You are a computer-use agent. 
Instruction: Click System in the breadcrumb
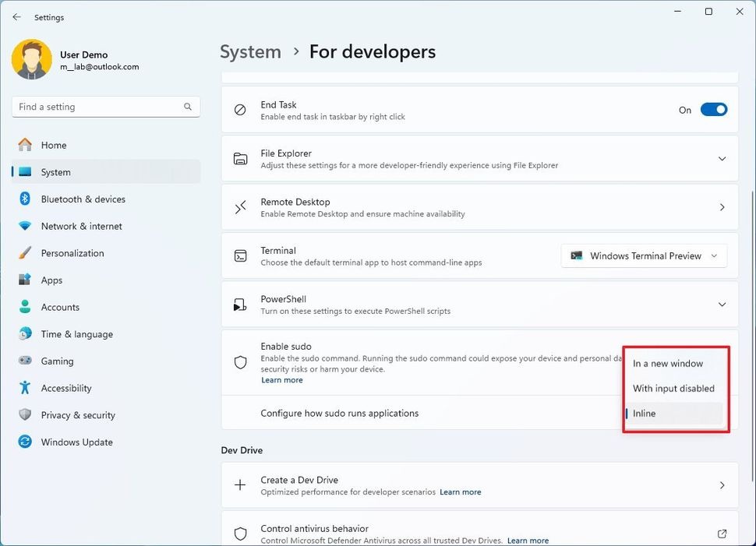pos(250,51)
